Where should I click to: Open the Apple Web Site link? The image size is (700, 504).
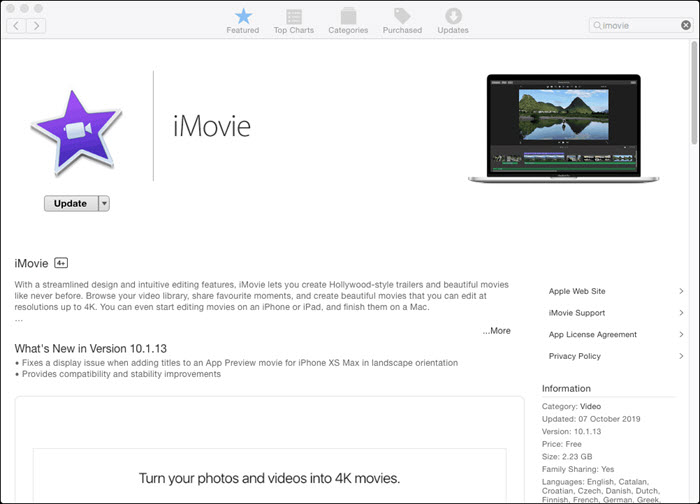(x=577, y=291)
